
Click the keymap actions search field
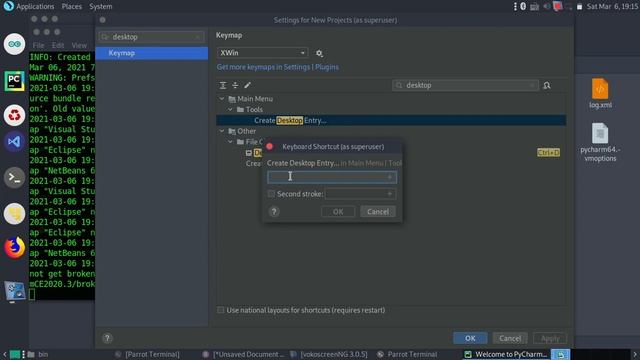(465, 85)
